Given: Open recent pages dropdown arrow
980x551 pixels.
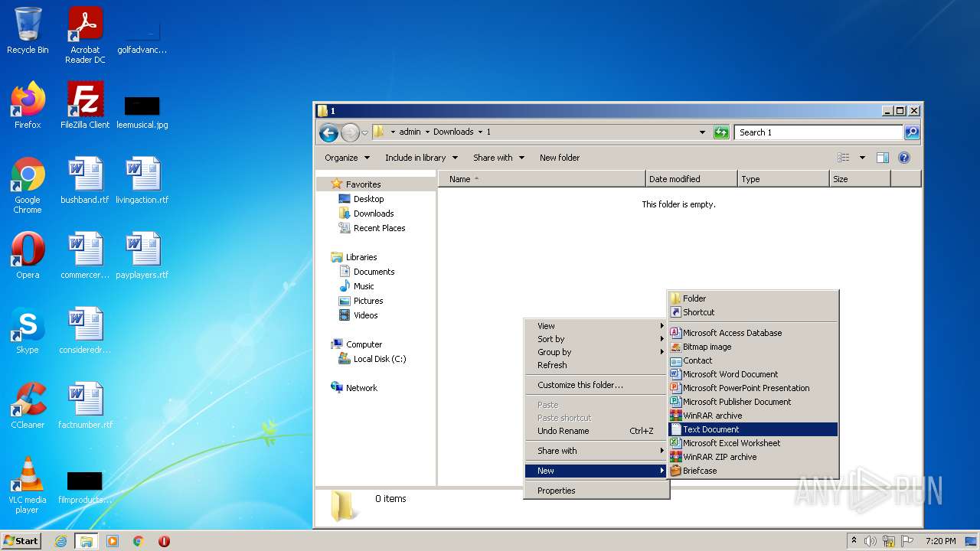Looking at the screenshot, I should (x=364, y=132).
